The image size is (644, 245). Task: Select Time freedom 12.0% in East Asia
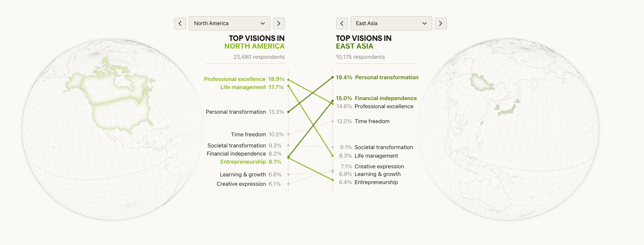(x=363, y=121)
